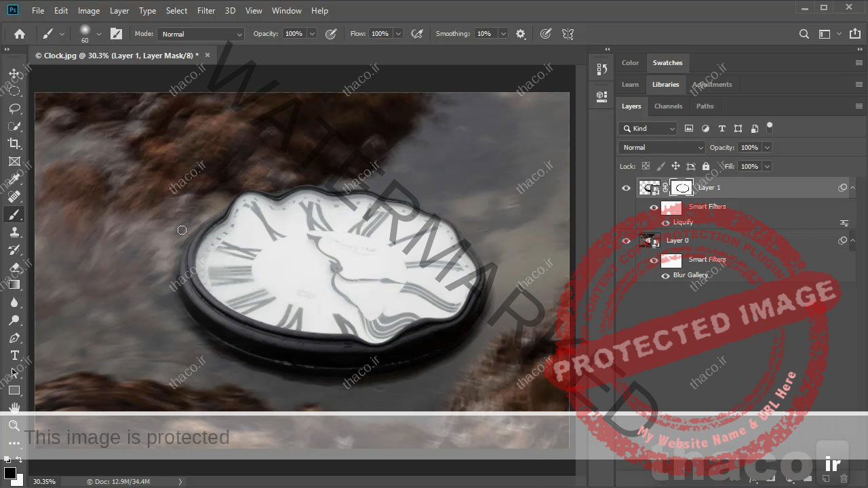Select the Quick Selection tool

point(14,126)
